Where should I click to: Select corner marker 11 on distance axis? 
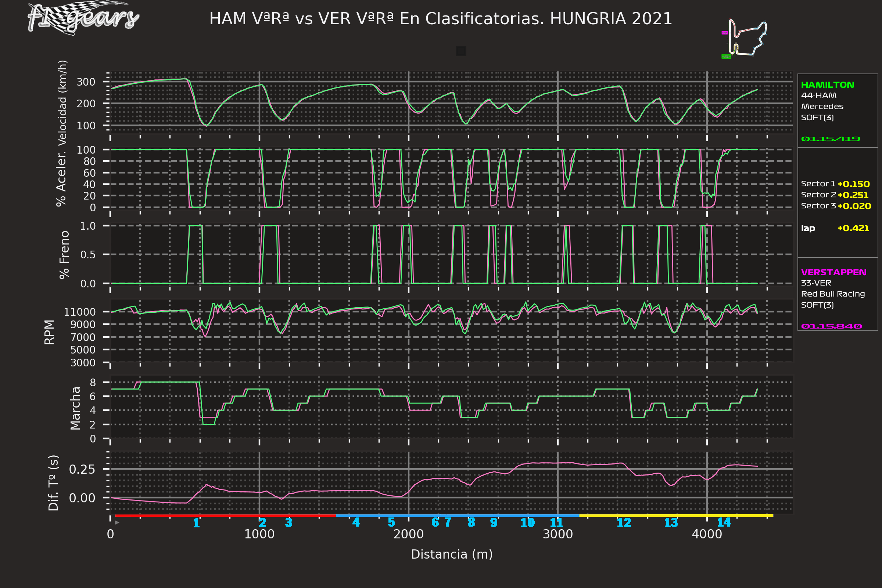[556, 523]
